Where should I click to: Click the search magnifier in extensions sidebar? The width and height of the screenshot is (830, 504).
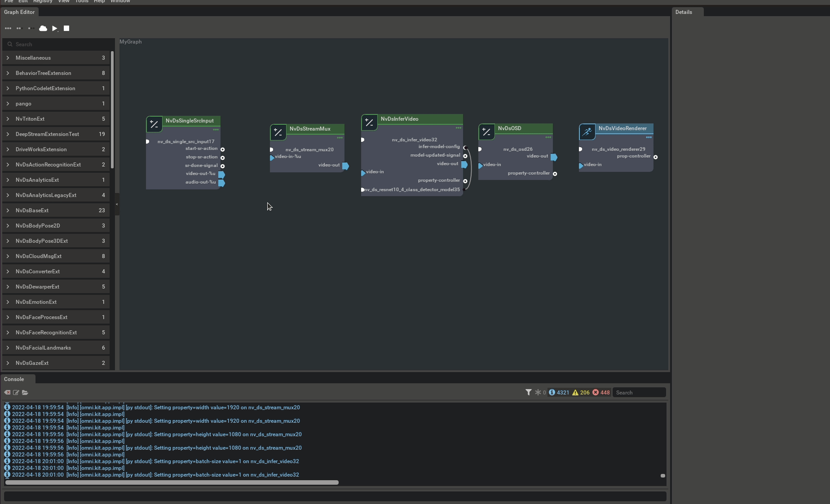point(10,44)
